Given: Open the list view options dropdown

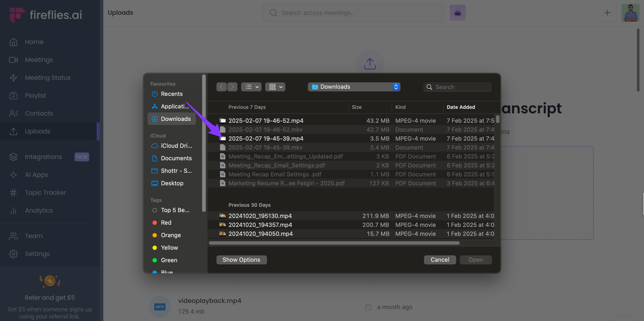Looking at the screenshot, I should click(251, 87).
